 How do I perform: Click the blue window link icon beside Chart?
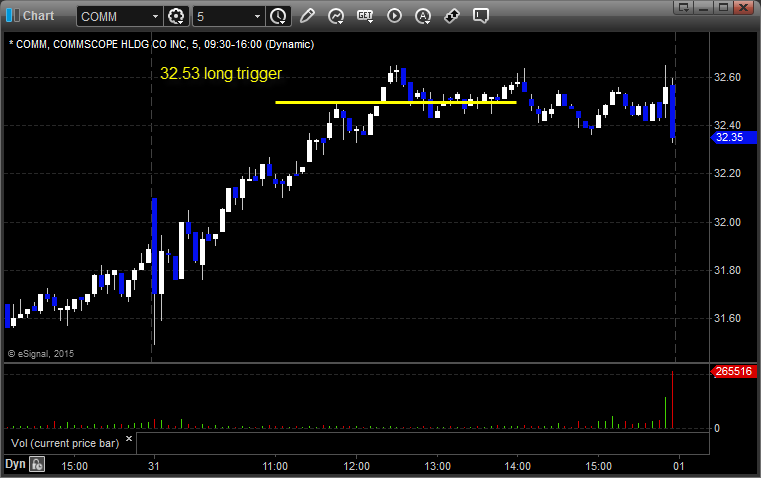pyautogui.click(x=12, y=16)
